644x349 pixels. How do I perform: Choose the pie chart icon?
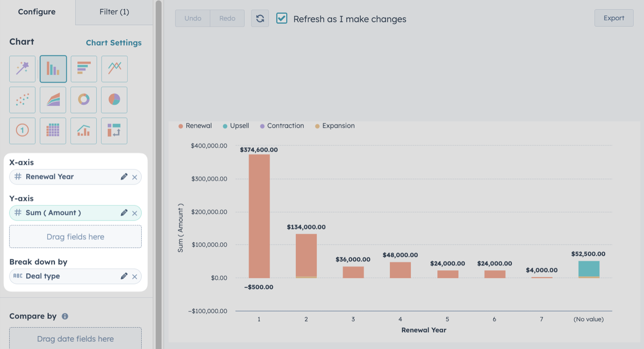pos(114,100)
